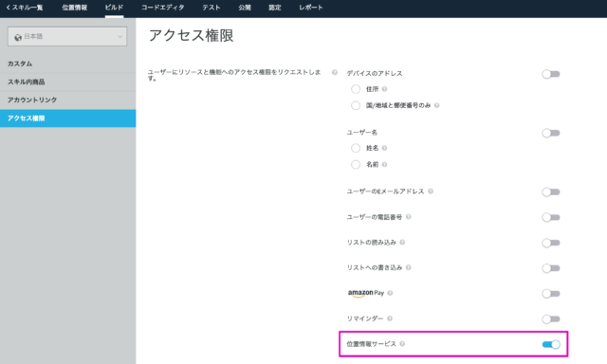Viewport: 607px width, 364px height.
Task: Select the 姓名 radio button
Action: (x=356, y=148)
